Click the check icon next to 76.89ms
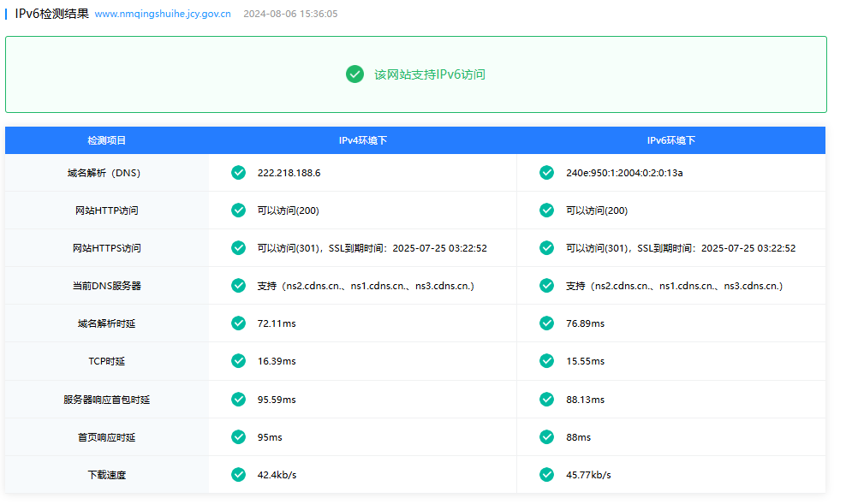Screen dimensions: 846x504 546,323
